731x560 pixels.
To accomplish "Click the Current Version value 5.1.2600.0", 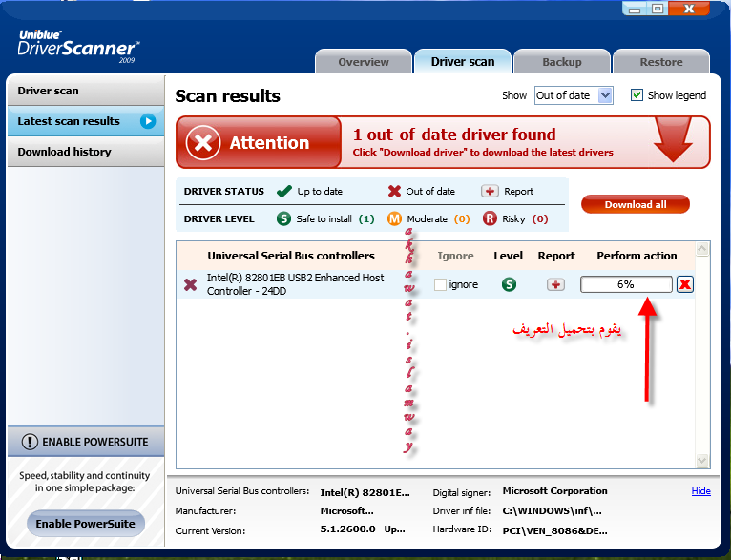I will tap(347, 529).
